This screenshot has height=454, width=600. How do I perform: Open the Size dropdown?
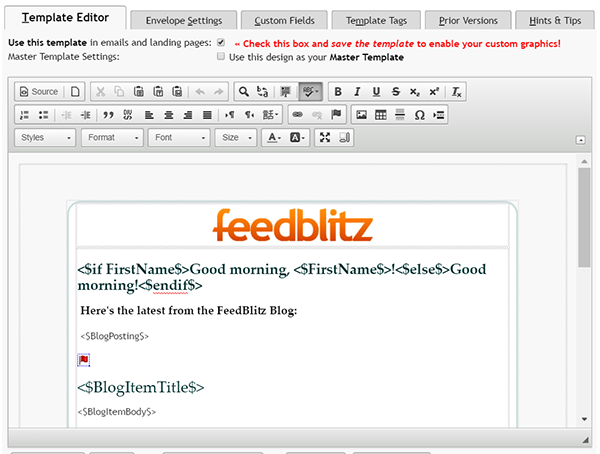(236, 138)
